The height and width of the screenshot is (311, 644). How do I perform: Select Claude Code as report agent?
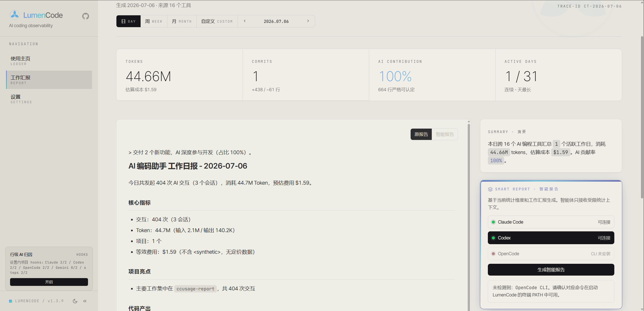coord(551,222)
